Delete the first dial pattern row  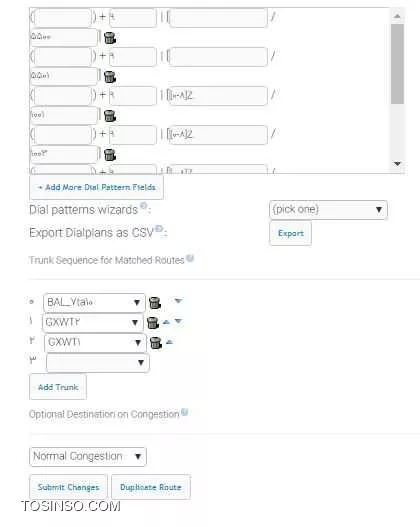tap(110, 38)
